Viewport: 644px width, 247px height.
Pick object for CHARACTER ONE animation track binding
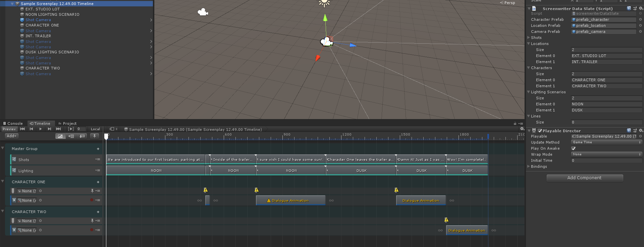[x=41, y=200]
